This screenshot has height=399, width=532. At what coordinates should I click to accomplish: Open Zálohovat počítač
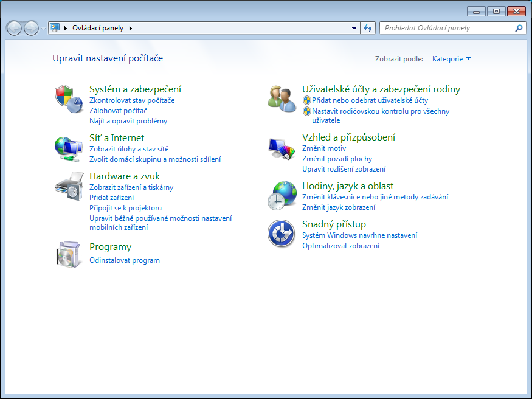pyautogui.click(x=118, y=111)
